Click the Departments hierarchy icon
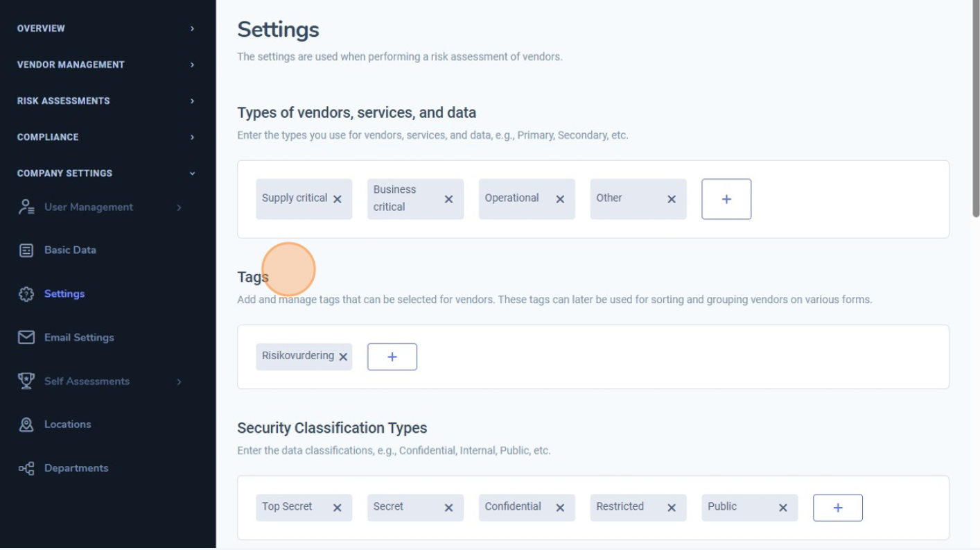 point(26,469)
